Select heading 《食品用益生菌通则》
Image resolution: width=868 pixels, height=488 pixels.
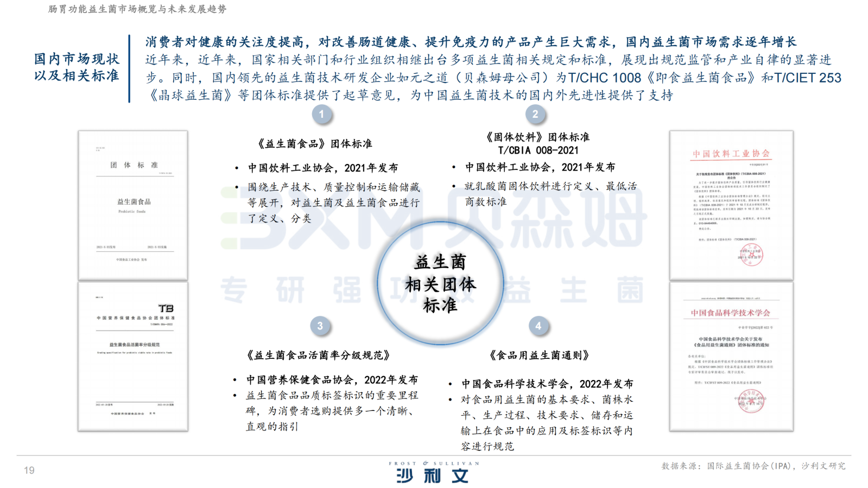click(x=539, y=355)
